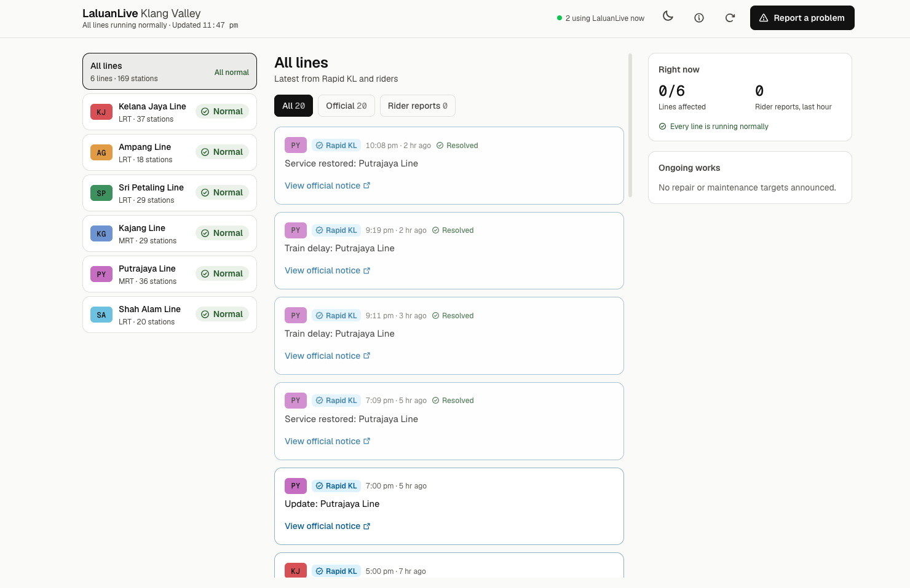Click the KJ badge on the 5:00 pm notice
The height and width of the screenshot is (588, 910).
coord(296,571)
